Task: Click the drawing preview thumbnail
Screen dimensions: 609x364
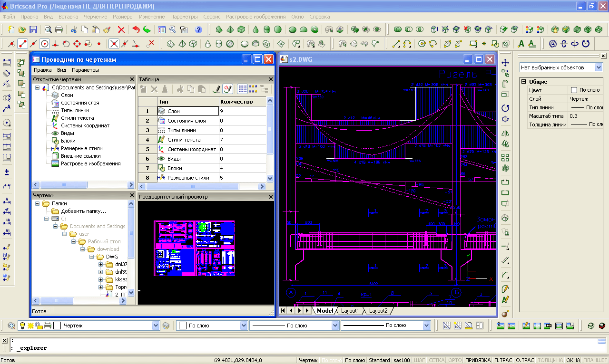Action: tap(194, 248)
